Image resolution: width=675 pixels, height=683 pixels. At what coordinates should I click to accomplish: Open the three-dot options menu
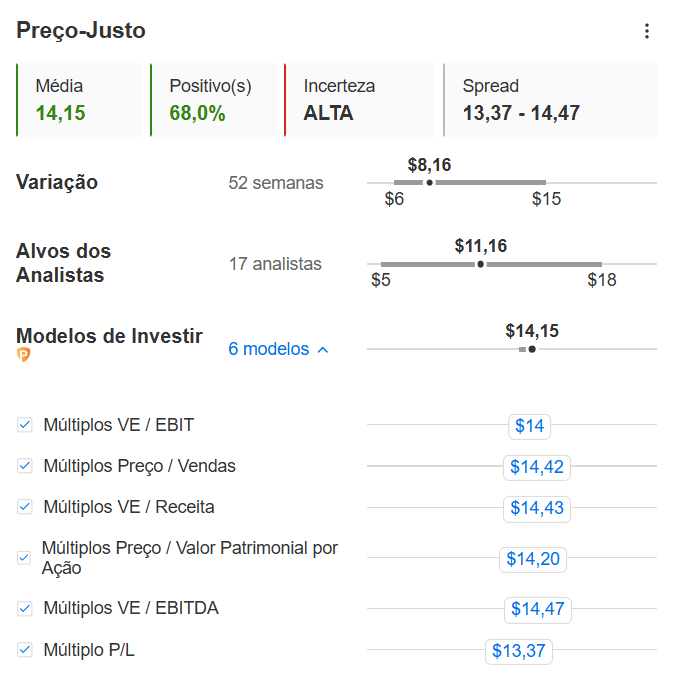(x=647, y=31)
